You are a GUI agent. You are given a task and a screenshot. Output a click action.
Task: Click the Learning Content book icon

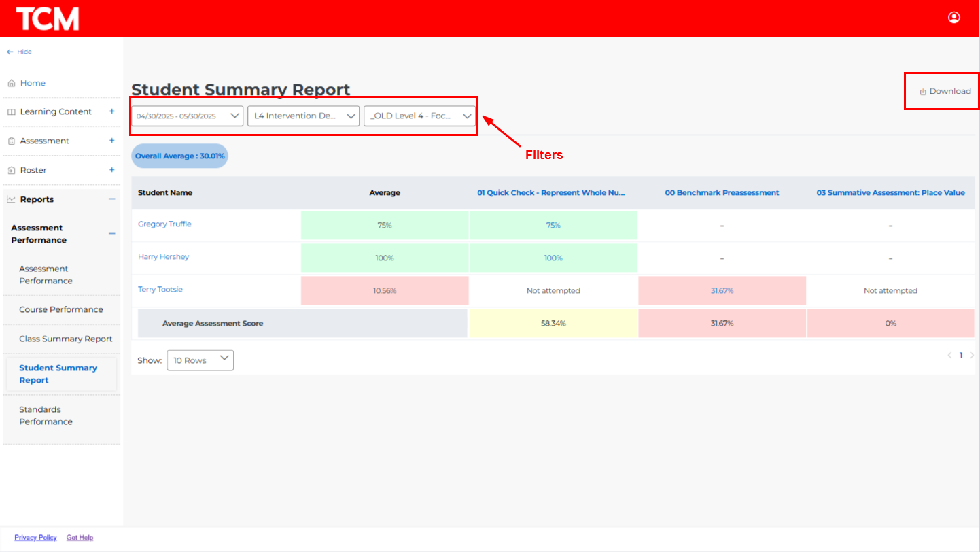click(x=12, y=112)
